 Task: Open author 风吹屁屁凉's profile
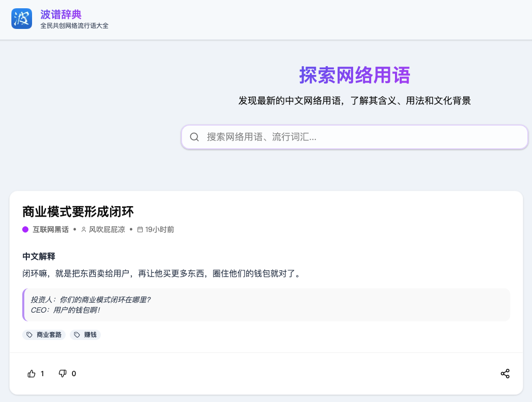107,229
